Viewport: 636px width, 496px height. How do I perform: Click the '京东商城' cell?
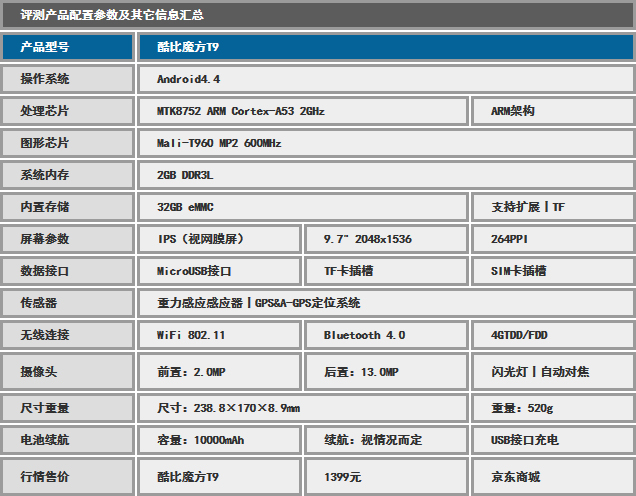tap(553, 477)
